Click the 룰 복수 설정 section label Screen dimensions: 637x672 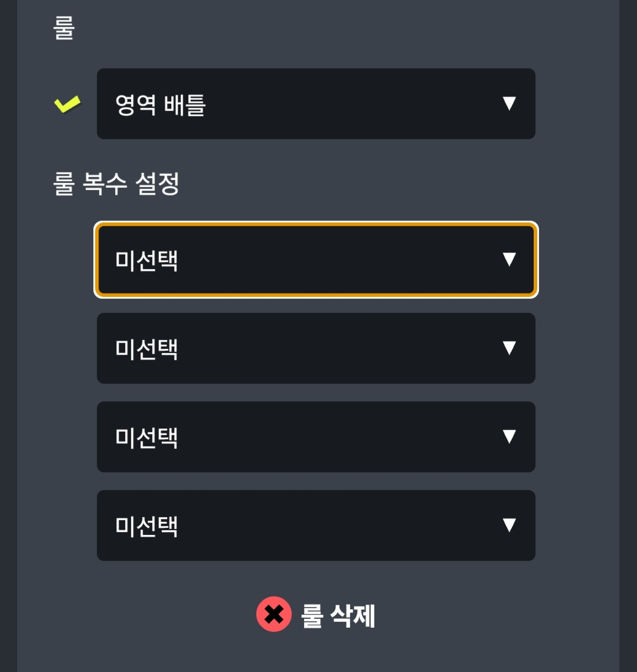click(x=116, y=184)
